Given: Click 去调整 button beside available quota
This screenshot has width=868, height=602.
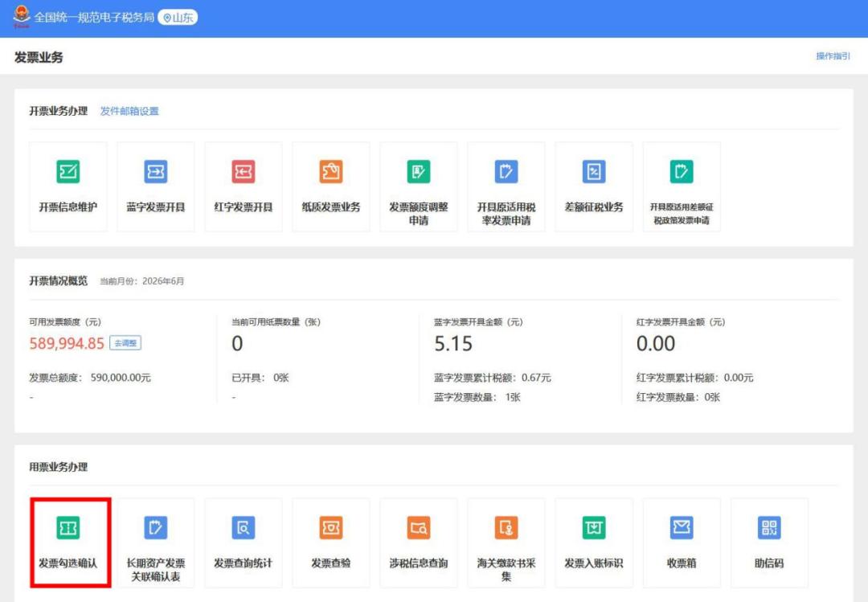Looking at the screenshot, I should click(x=125, y=343).
